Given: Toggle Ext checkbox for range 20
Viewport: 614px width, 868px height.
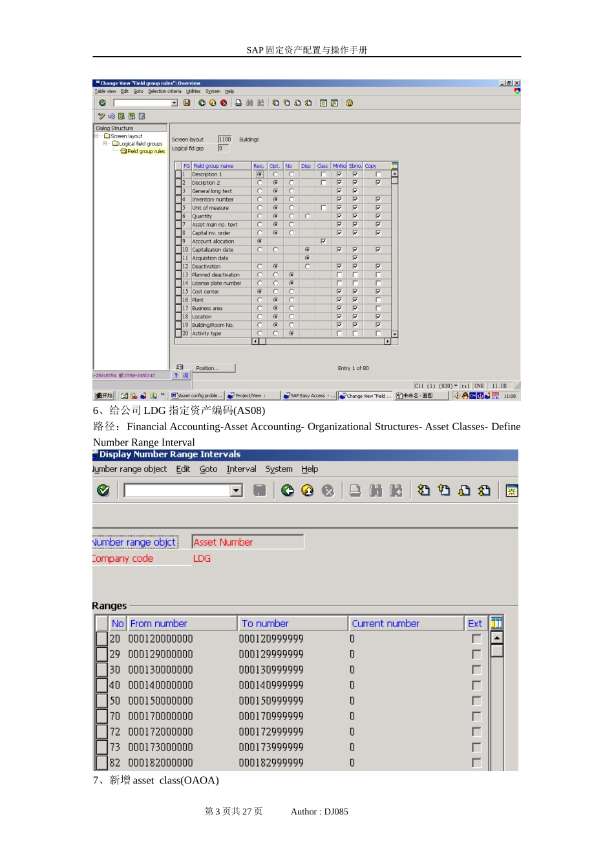Looking at the screenshot, I should (477, 639).
